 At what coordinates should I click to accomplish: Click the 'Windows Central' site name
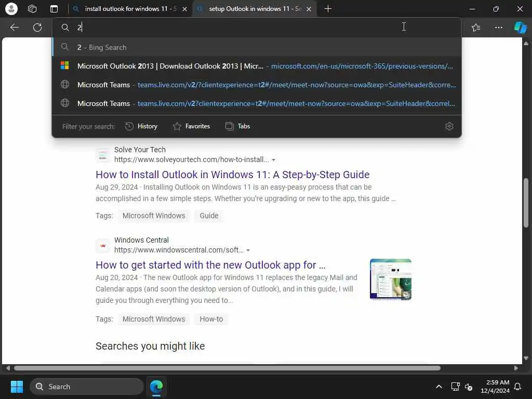coord(141,240)
